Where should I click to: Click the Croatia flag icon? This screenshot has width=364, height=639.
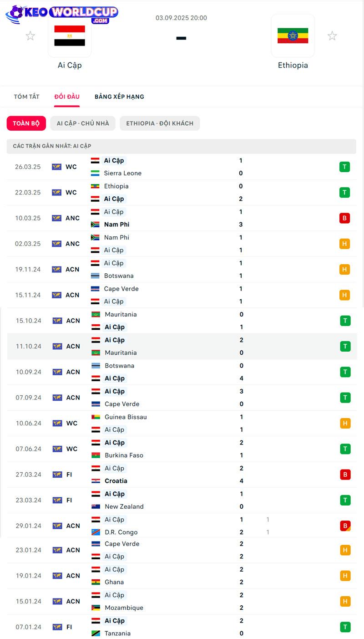coord(96,481)
